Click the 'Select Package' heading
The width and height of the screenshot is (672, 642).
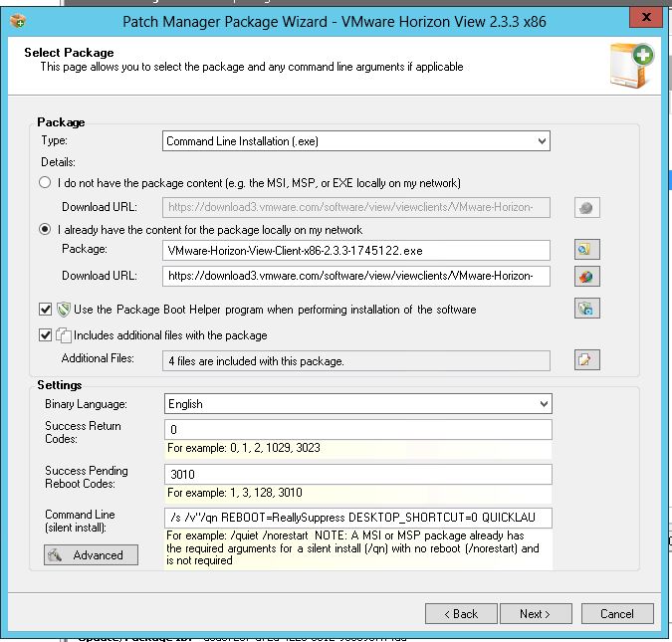(69, 53)
